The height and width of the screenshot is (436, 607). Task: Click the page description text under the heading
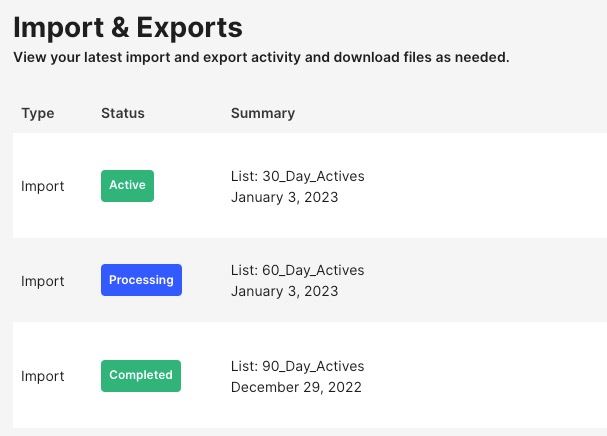click(261, 58)
